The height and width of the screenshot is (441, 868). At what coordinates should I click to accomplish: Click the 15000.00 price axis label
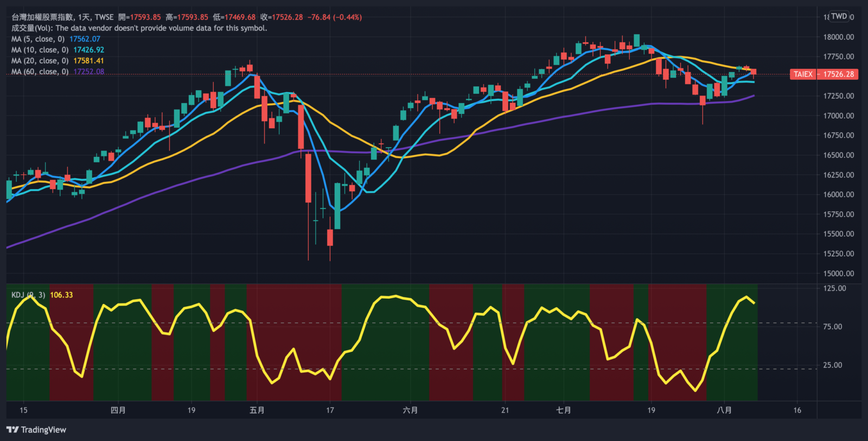pos(839,274)
